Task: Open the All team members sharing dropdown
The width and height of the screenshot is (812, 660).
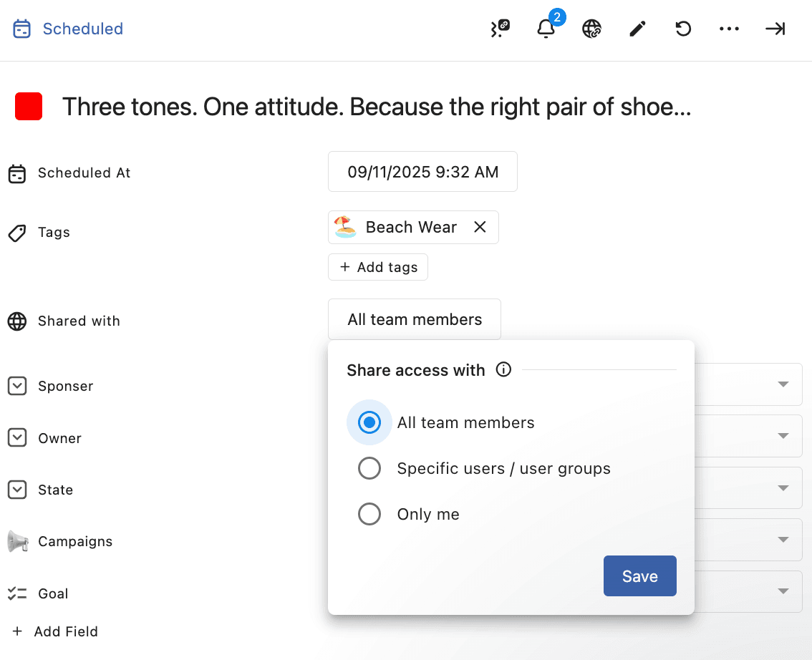Action: pos(415,319)
